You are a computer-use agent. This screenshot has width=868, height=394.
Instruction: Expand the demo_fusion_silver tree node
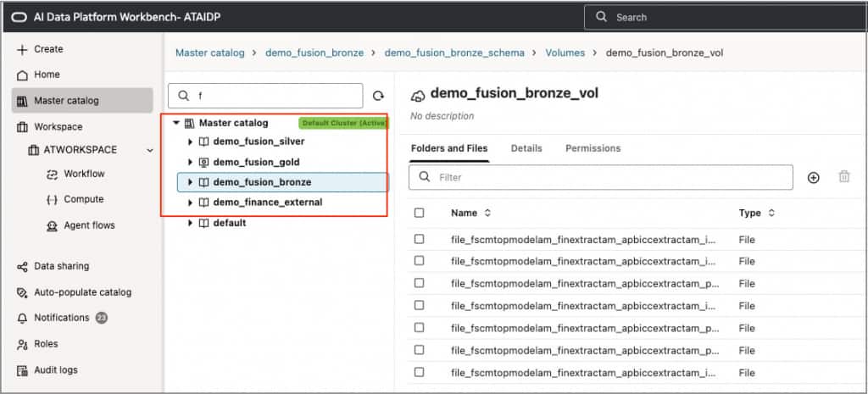(x=190, y=142)
